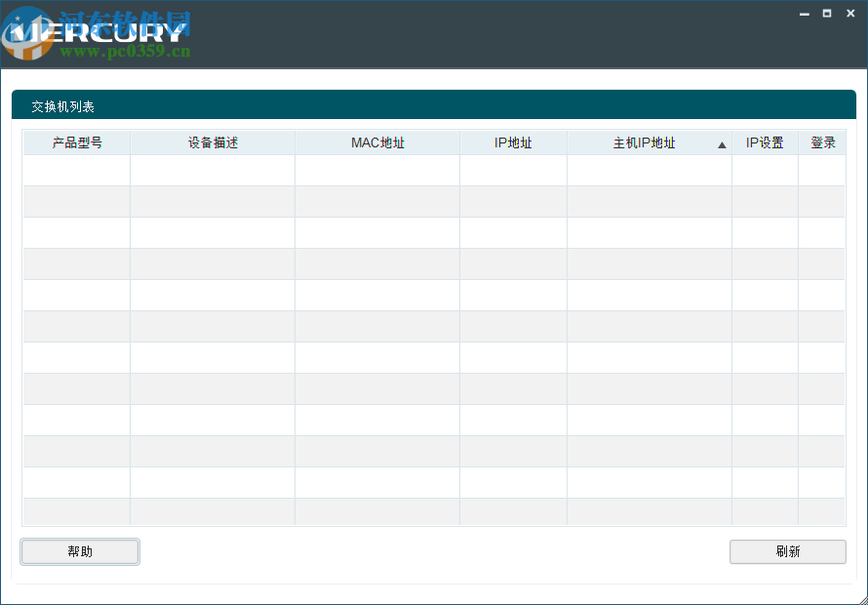868x605 pixels.
Task: Maximize the Mercury window
Action: (827, 14)
